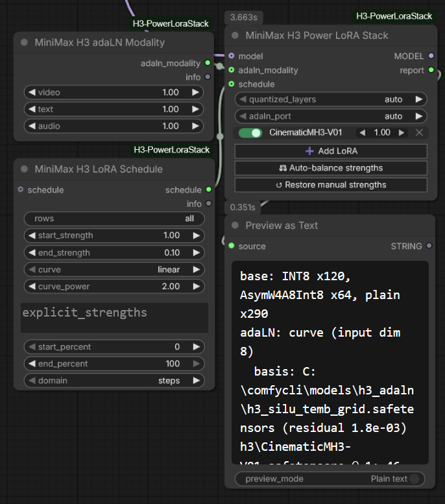Toggle the preview_mode Plain text switch
The image size is (445, 504).
point(415,479)
